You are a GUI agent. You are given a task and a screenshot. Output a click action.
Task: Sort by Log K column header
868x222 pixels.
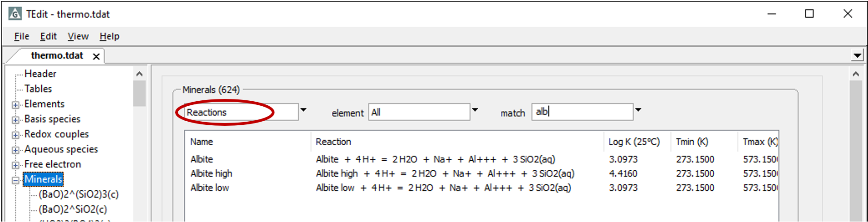(x=634, y=142)
